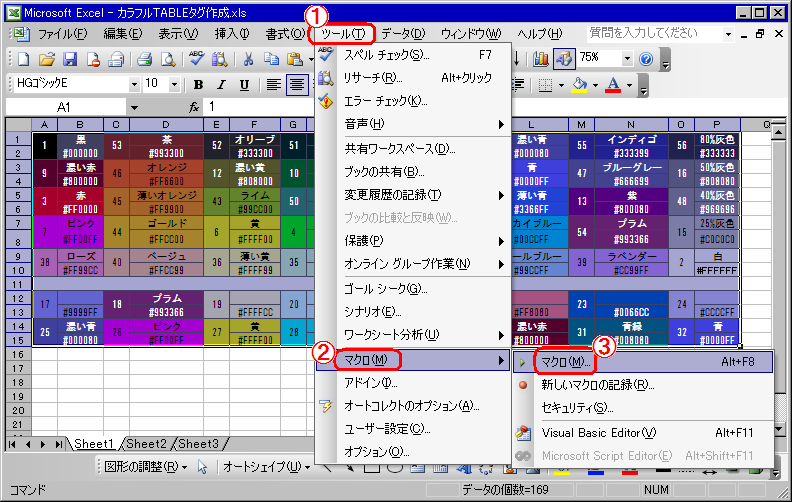The width and height of the screenshot is (792, 502).
Task: Open file with the folder icon
Action: 48,58
